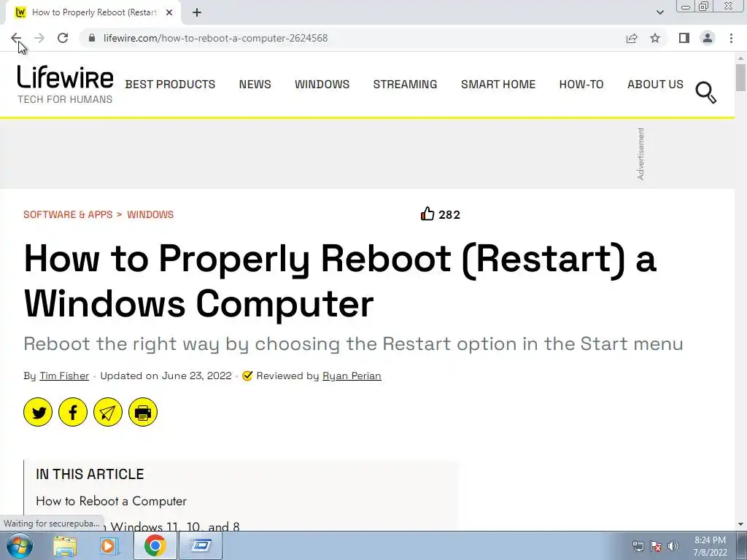Open the Chrome side panel icon
This screenshot has height=560, width=747.
click(x=684, y=38)
